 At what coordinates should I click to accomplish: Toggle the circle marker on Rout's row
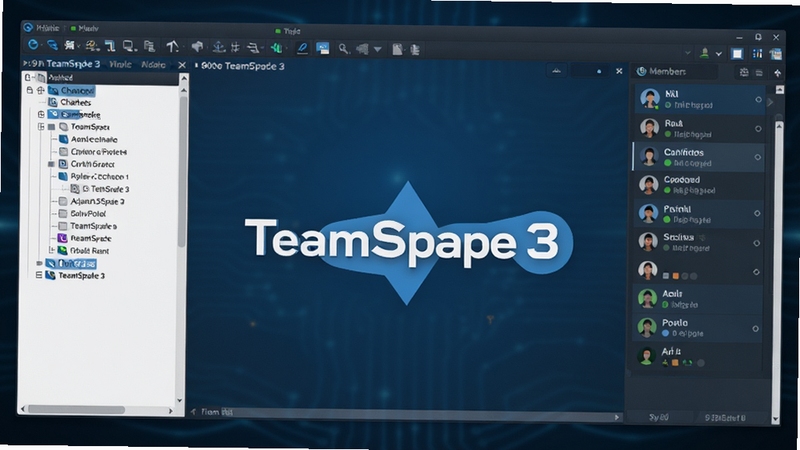click(758, 129)
